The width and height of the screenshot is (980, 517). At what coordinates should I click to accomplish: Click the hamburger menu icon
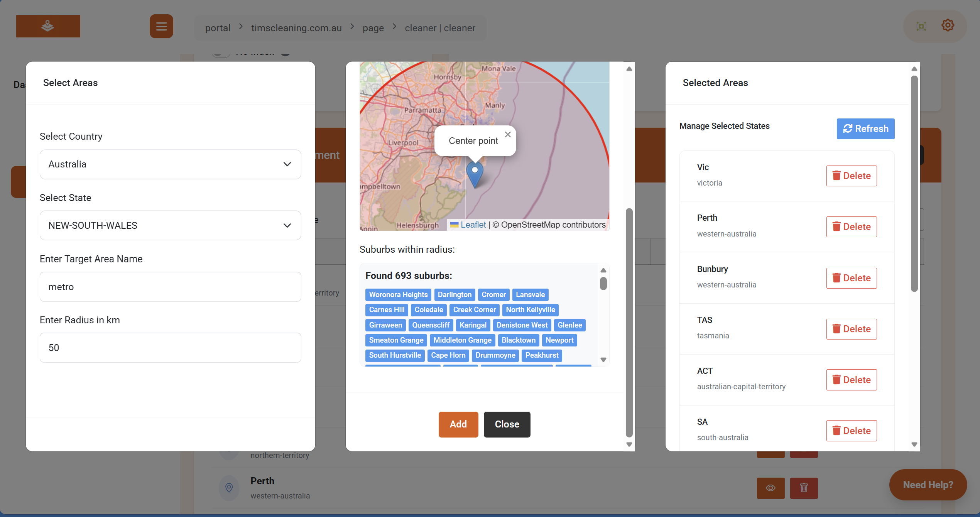point(161,26)
